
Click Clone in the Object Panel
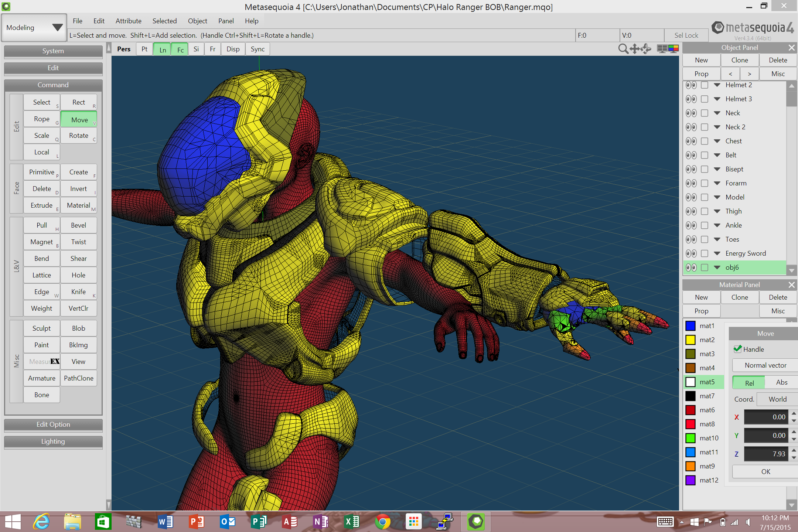tap(740, 60)
